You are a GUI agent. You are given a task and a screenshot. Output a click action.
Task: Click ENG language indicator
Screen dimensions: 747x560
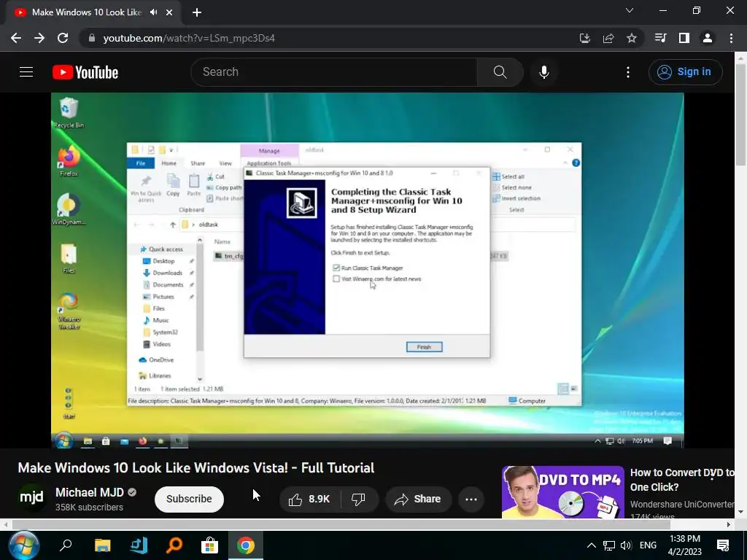(x=648, y=545)
